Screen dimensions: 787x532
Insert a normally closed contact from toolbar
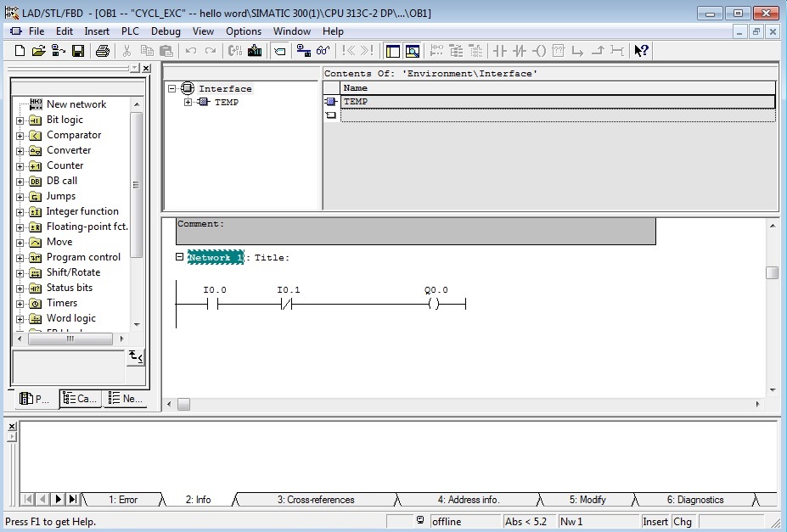pos(519,51)
